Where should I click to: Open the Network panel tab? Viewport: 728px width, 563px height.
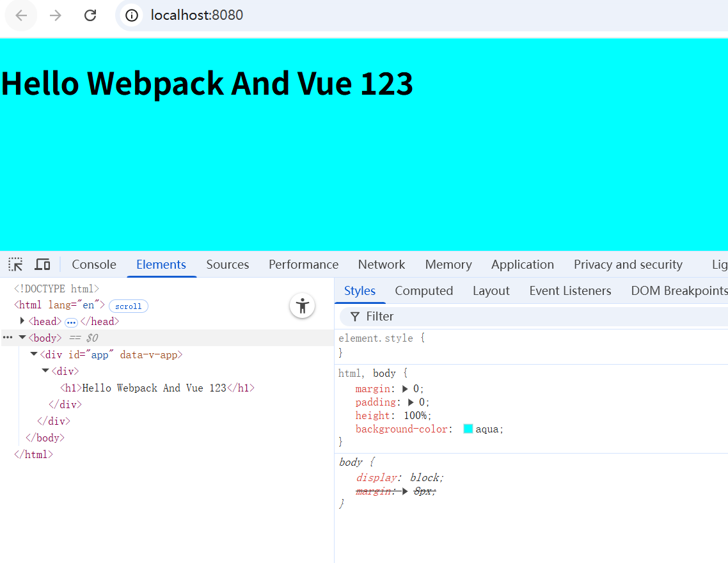pos(382,265)
